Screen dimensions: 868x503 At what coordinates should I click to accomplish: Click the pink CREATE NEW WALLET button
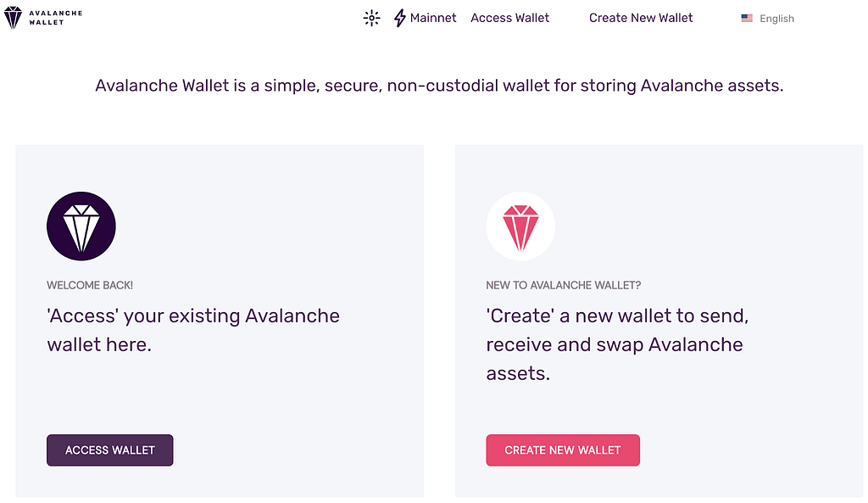(x=563, y=450)
